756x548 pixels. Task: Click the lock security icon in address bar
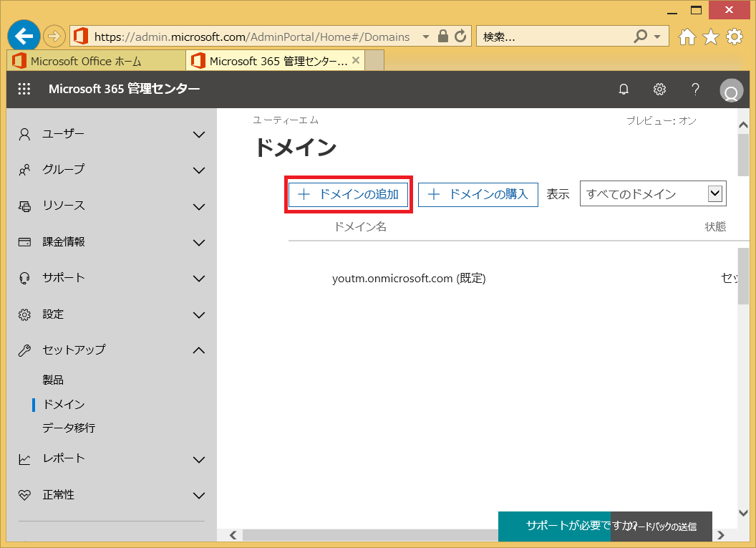coord(442,37)
